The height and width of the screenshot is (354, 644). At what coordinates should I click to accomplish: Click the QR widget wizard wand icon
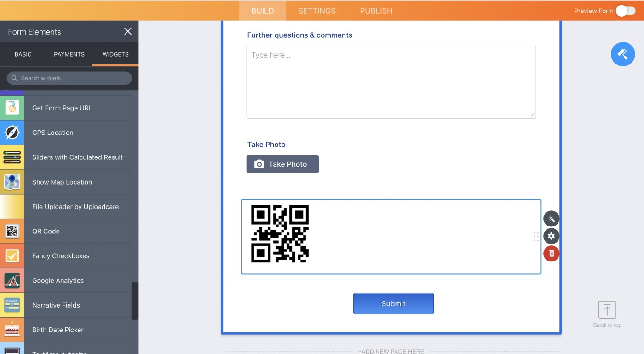tap(551, 219)
